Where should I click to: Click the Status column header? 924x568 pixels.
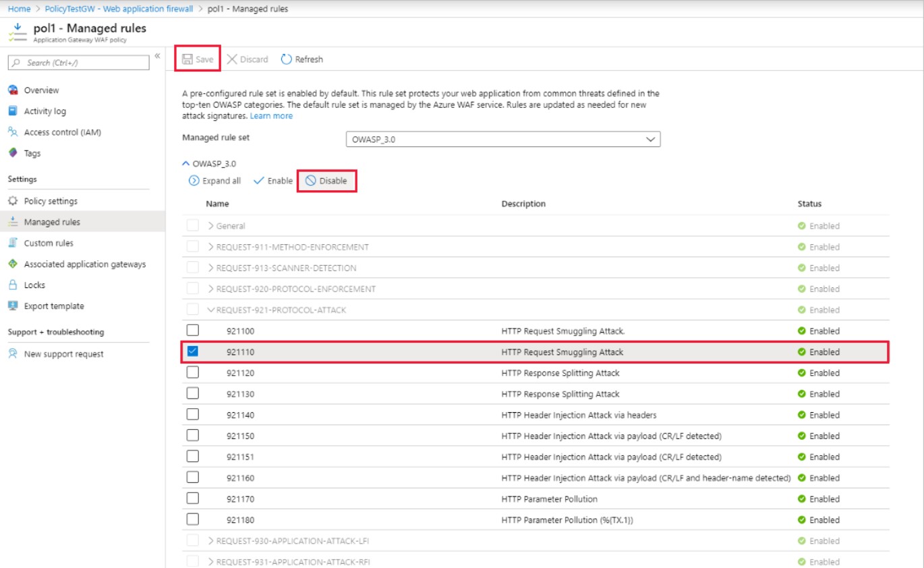[x=809, y=204]
